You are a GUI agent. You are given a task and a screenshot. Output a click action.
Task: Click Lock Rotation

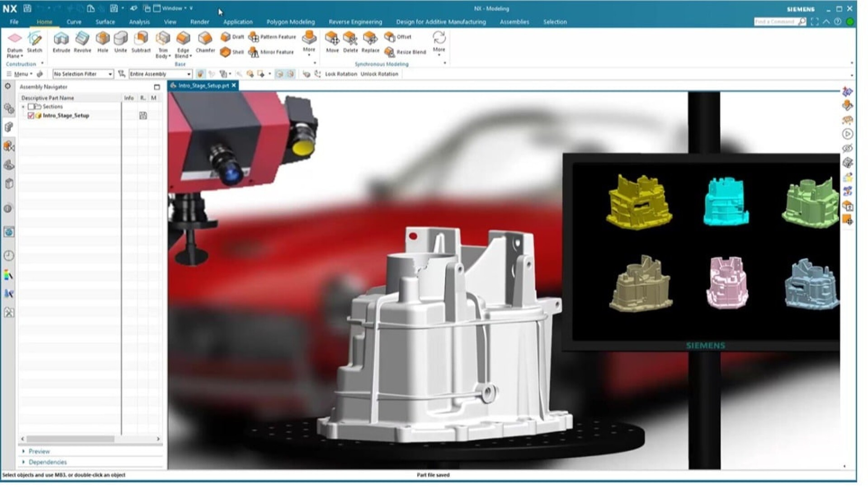[341, 74]
